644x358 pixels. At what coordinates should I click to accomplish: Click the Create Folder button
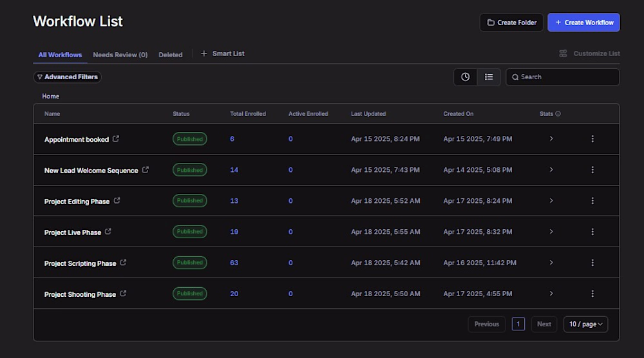[x=511, y=23]
